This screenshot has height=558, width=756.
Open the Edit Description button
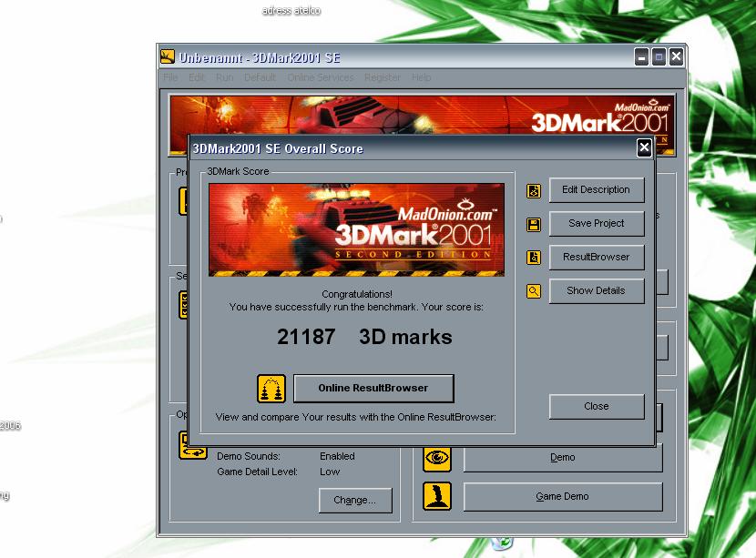click(x=597, y=190)
